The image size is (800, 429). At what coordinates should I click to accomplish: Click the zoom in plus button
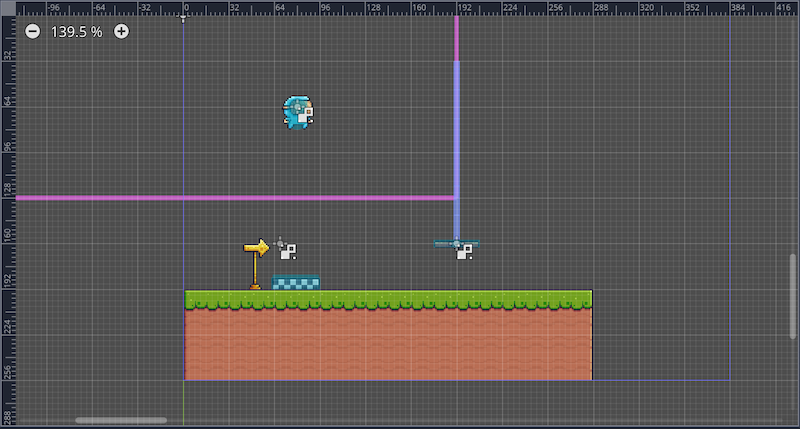click(x=121, y=31)
